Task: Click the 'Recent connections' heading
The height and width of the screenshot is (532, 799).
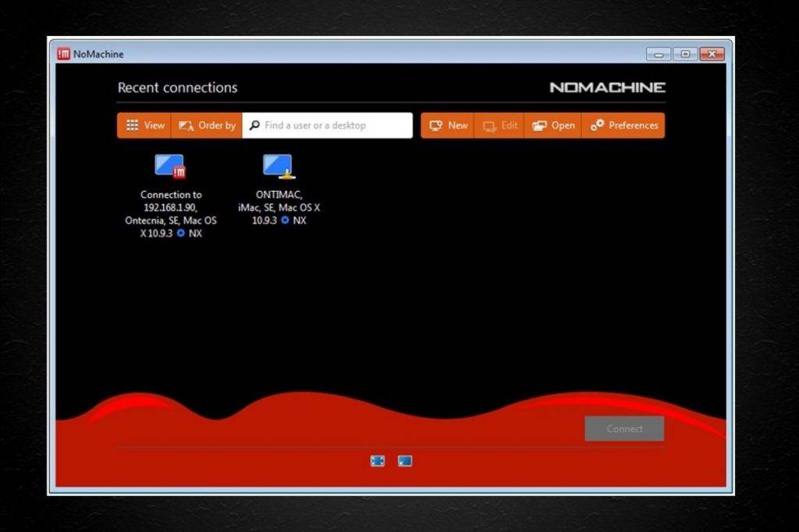Action: click(x=177, y=87)
